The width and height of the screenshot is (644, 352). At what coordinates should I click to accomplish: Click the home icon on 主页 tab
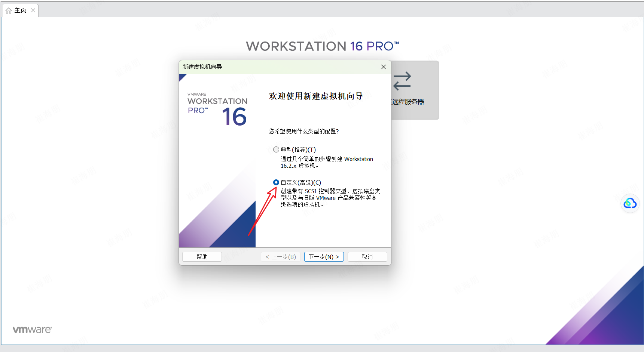[9, 10]
